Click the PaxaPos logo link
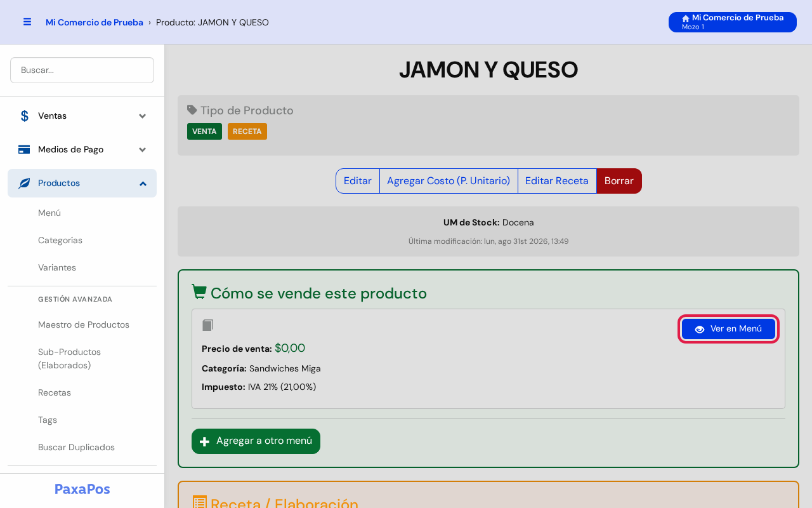The width and height of the screenshot is (812, 508). (82, 489)
